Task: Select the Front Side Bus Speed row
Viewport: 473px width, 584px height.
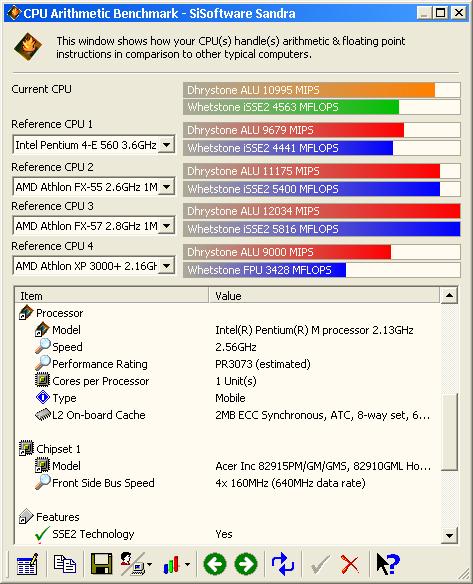Action: pyautogui.click(x=228, y=483)
